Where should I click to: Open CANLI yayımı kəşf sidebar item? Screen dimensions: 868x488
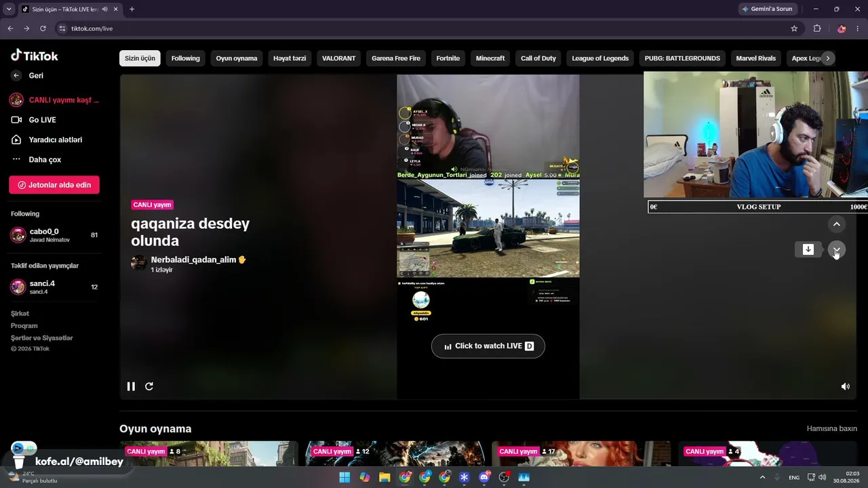tap(54, 100)
